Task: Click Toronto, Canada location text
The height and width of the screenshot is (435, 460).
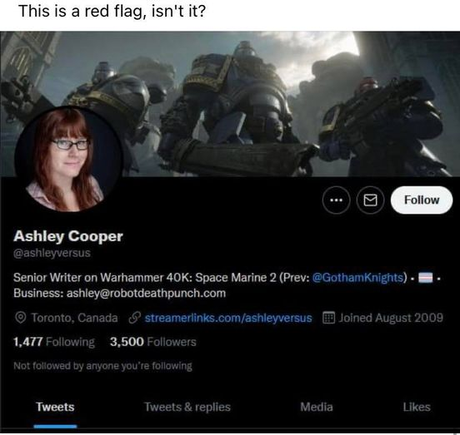Action: pyautogui.click(x=74, y=318)
